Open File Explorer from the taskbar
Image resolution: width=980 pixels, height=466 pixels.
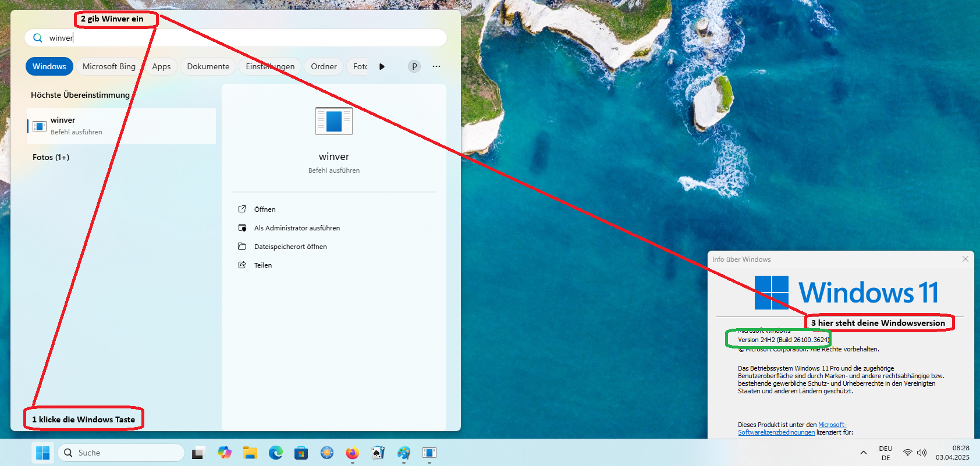(250, 453)
